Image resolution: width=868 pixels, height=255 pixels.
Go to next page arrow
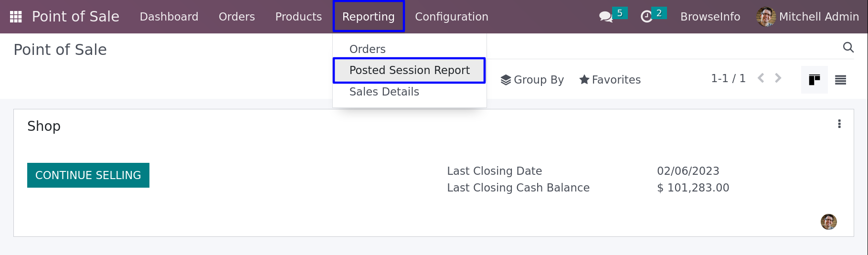pos(778,78)
